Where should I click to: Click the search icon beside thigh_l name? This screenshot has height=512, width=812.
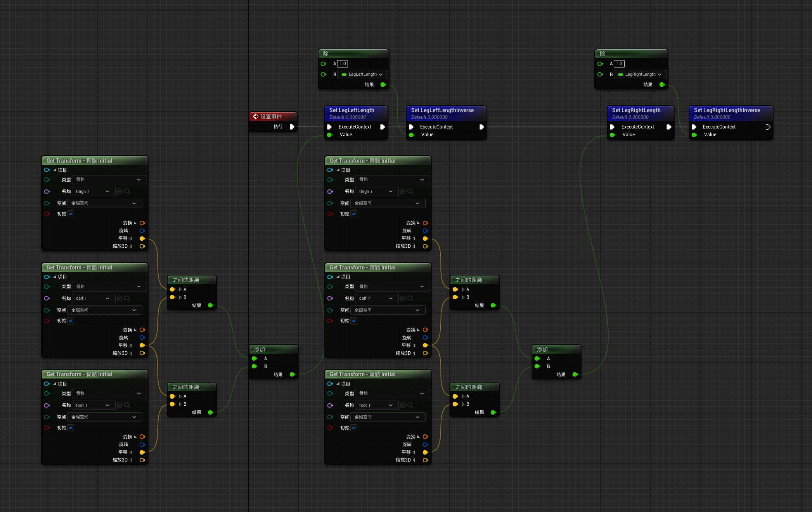coord(127,191)
